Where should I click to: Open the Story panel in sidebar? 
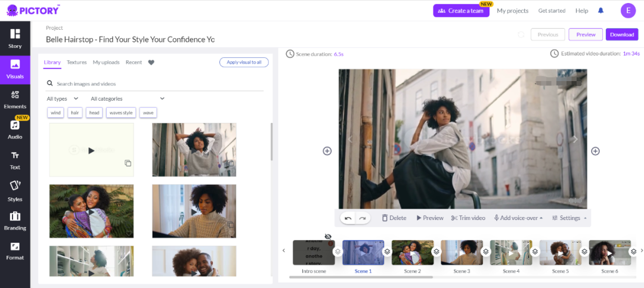[x=15, y=38]
